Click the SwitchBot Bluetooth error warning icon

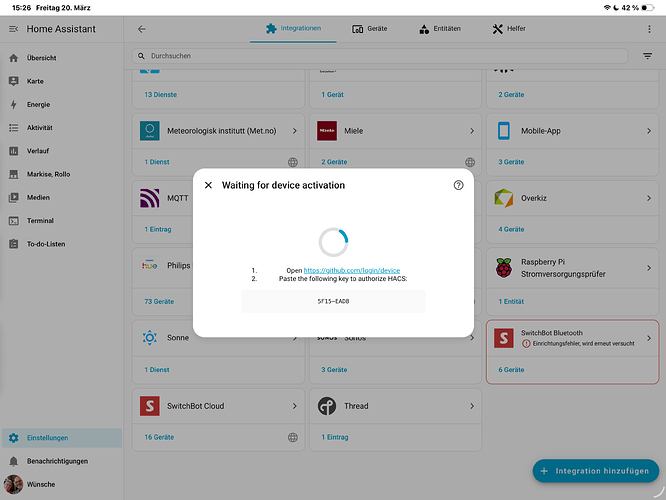pyautogui.click(x=526, y=344)
